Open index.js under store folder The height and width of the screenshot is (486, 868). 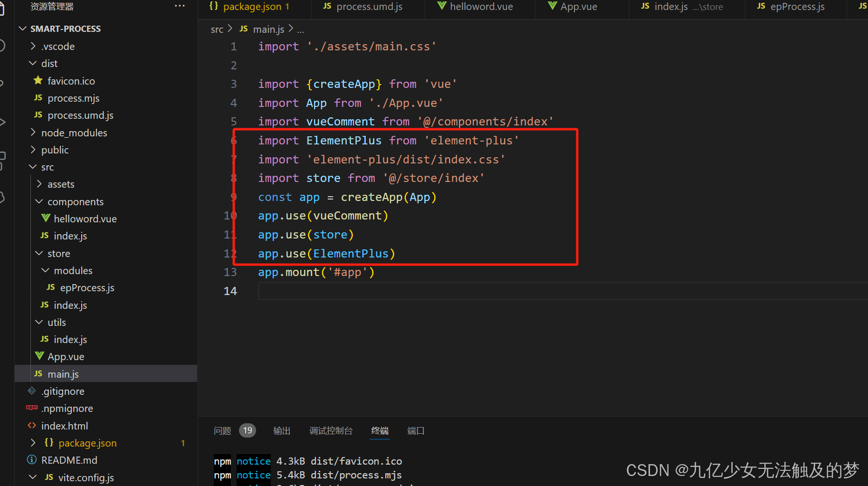tap(70, 305)
